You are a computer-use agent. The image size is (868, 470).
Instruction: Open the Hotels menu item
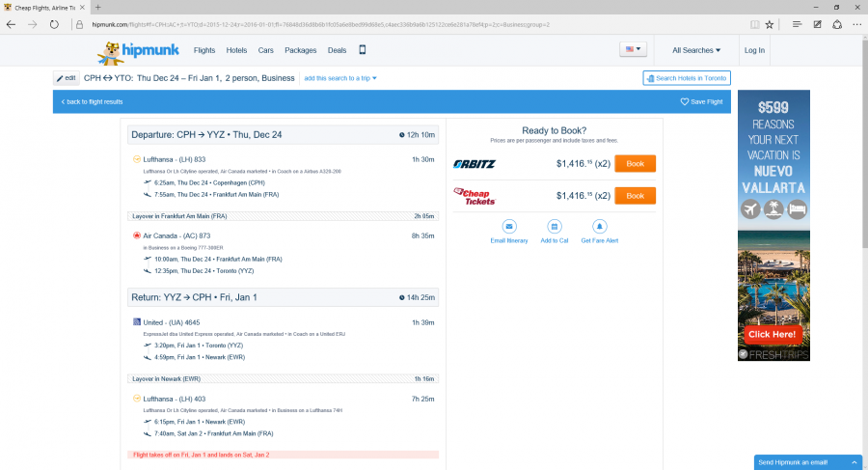[236, 50]
